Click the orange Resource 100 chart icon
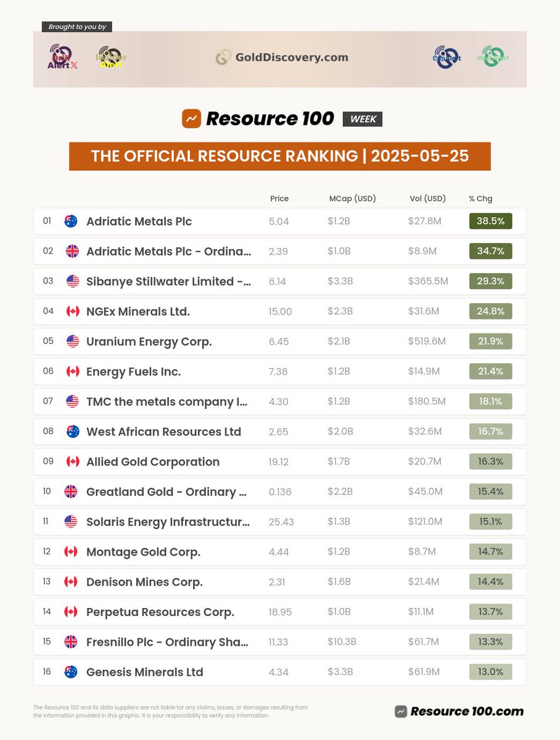The width and height of the screenshot is (560, 740). coord(192,118)
